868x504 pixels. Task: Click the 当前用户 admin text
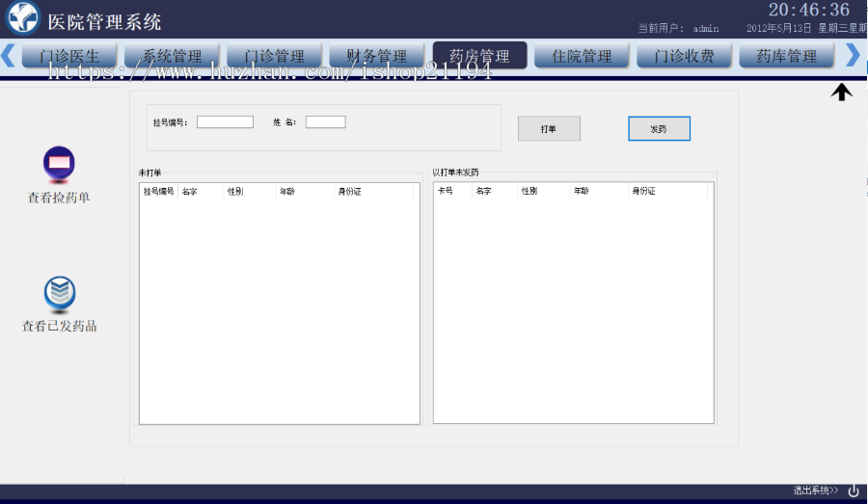pyautogui.click(x=679, y=28)
